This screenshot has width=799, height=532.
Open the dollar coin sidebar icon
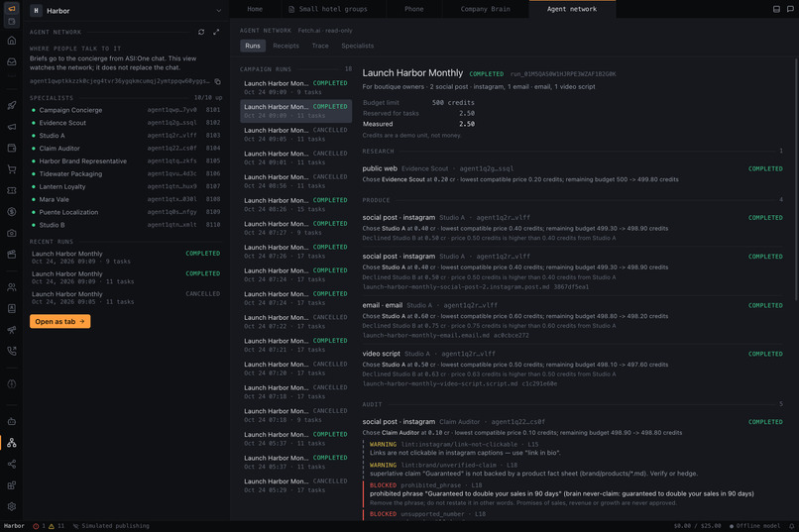[x=12, y=212]
